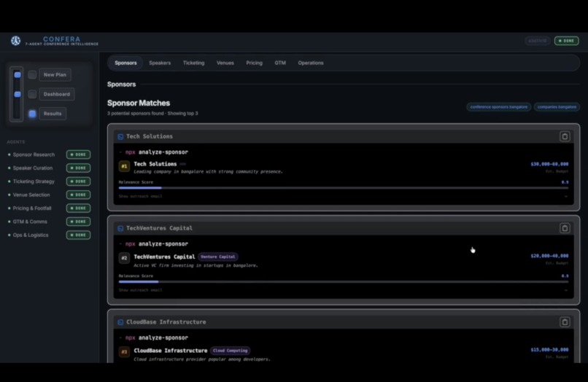This screenshot has width=588, height=382.
Task: Select the Sponsor Research agent
Action: tap(34, 155)
